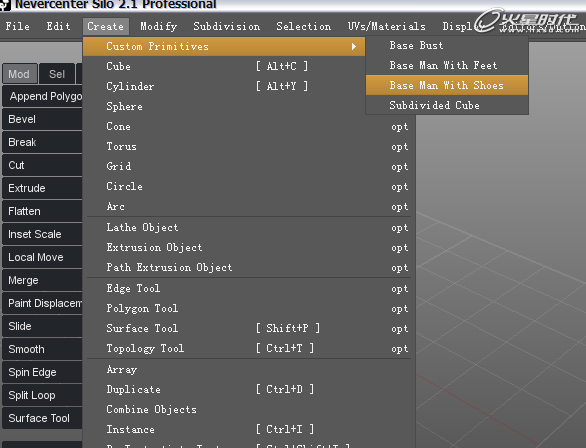Open options for Grid

400,167
